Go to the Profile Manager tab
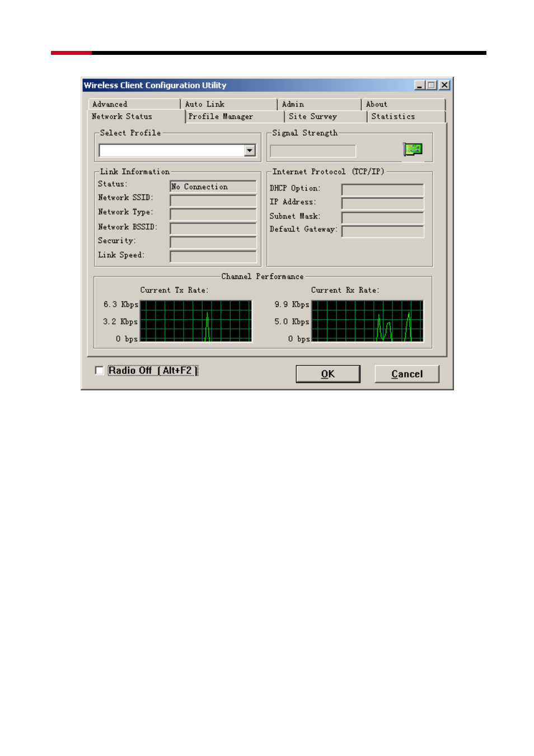 [x=235, y=116]
